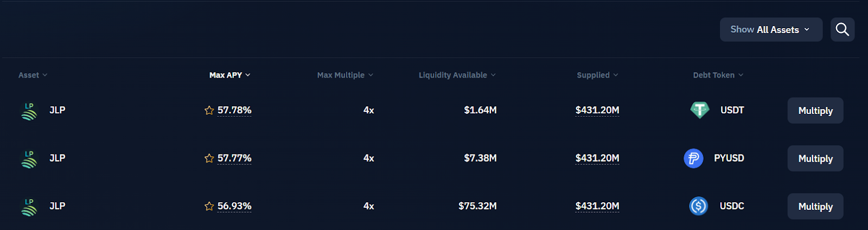Toggle favorite star beside 57.78% APY
868x230 pixels.
[x=209, y=111]
